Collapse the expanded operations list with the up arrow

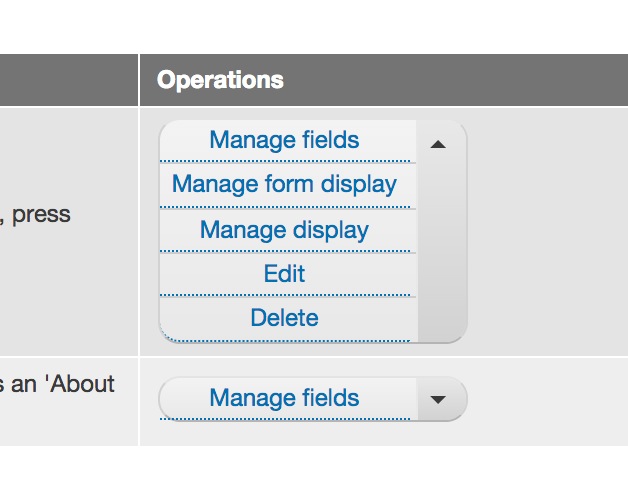(x=437, y=144)
